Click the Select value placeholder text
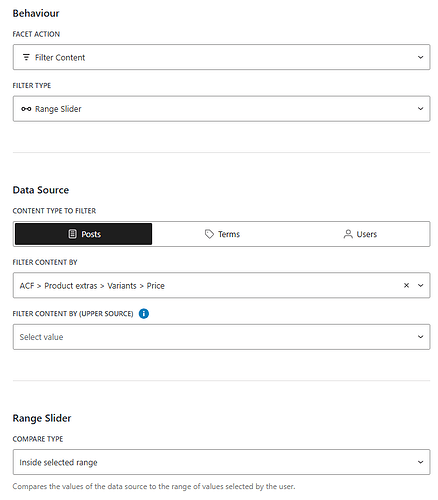Viewport: 438px width, 500px height. (x=41, y=337)
